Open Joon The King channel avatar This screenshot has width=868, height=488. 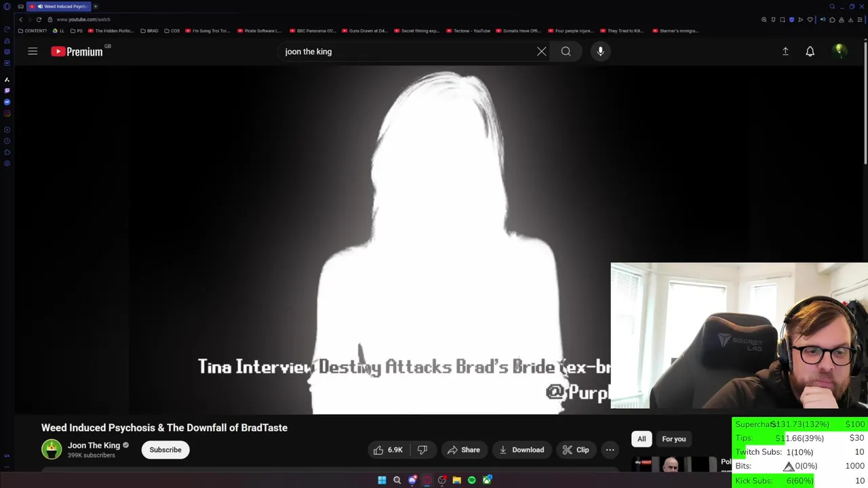[x=52, y=449]
